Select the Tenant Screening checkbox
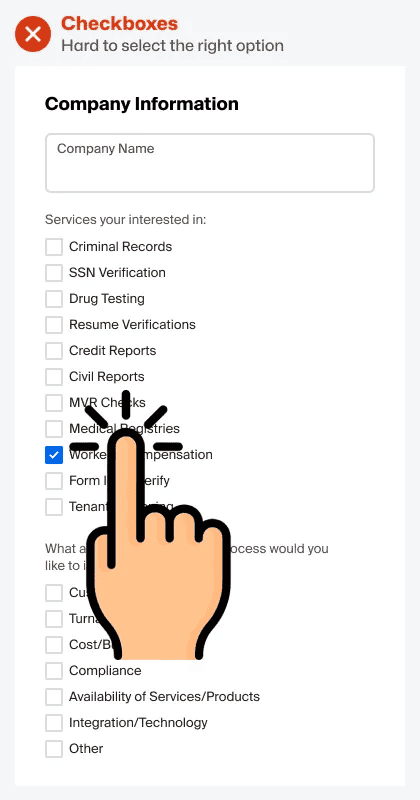 coord(54,507)
